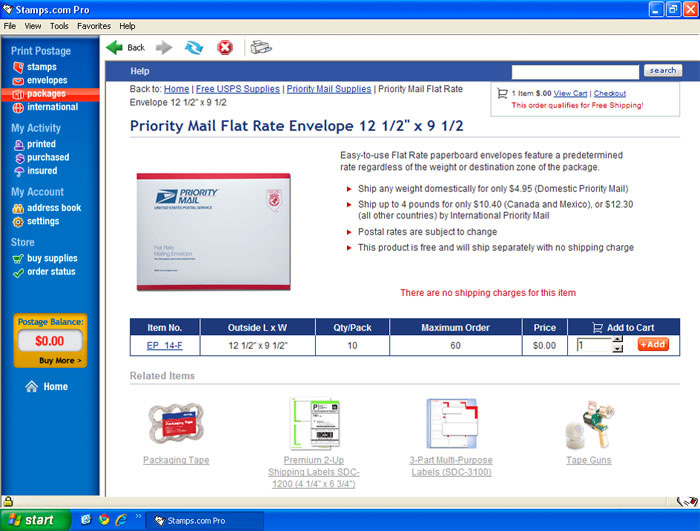Screen dimensions: 700x531
Task: Open international postage in the sidebar
Action: (45, 107)
